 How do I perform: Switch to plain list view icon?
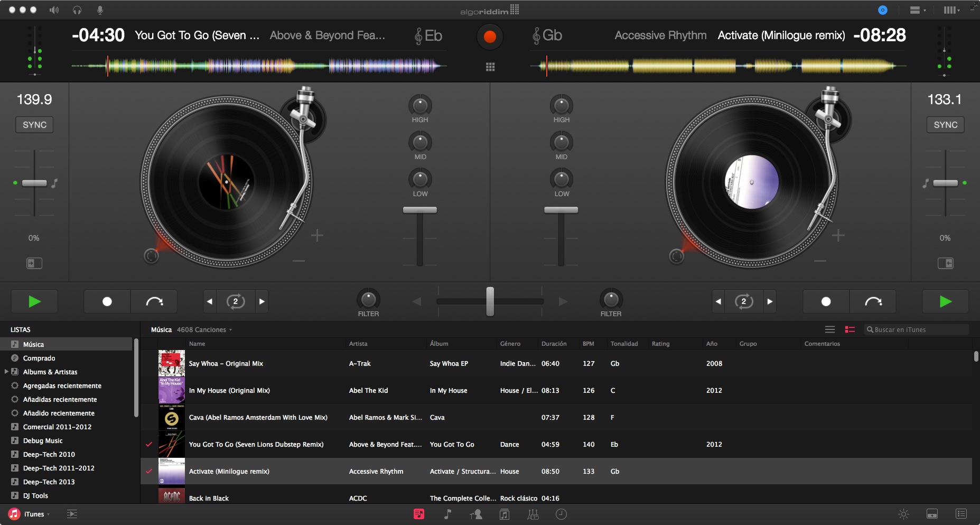click(830, 329)
